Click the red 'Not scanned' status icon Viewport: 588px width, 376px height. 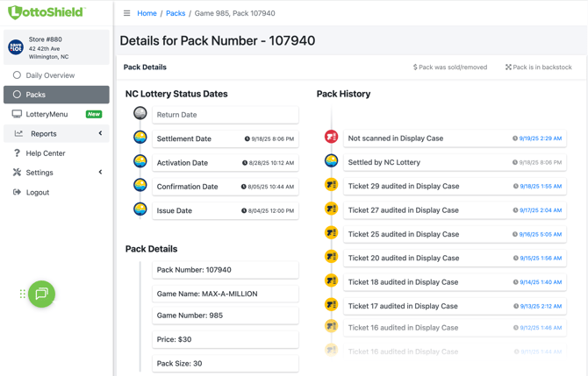332,138
